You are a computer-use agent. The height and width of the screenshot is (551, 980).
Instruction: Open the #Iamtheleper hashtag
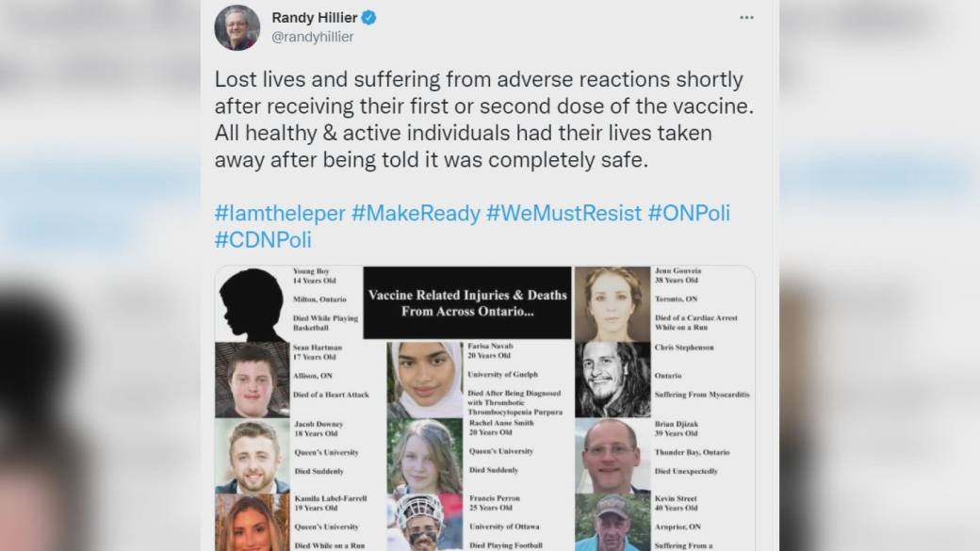(279, 213)
